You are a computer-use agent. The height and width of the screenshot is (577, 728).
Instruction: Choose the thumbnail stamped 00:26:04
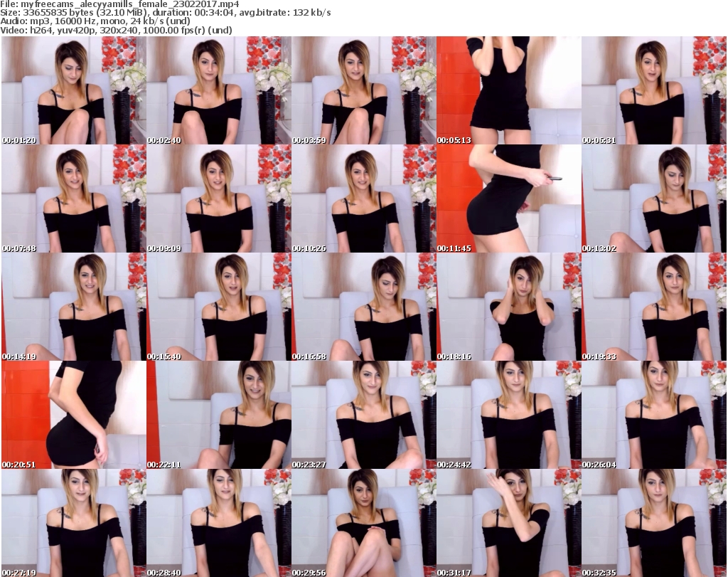click(654, 415)
